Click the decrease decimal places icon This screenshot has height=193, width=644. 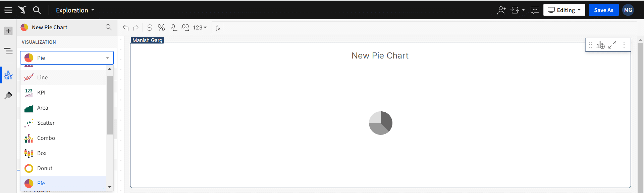173,28
